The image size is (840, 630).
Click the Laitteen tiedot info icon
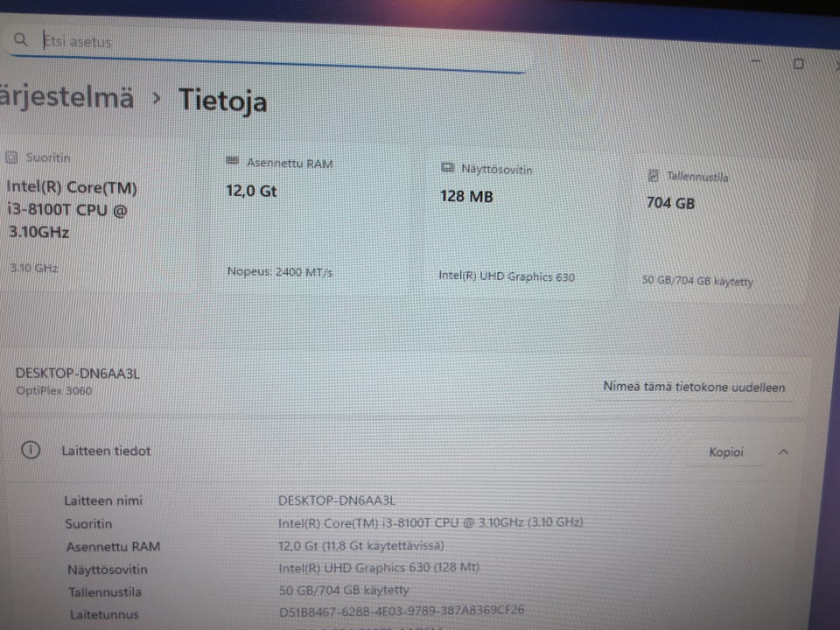tap(31, 450)
